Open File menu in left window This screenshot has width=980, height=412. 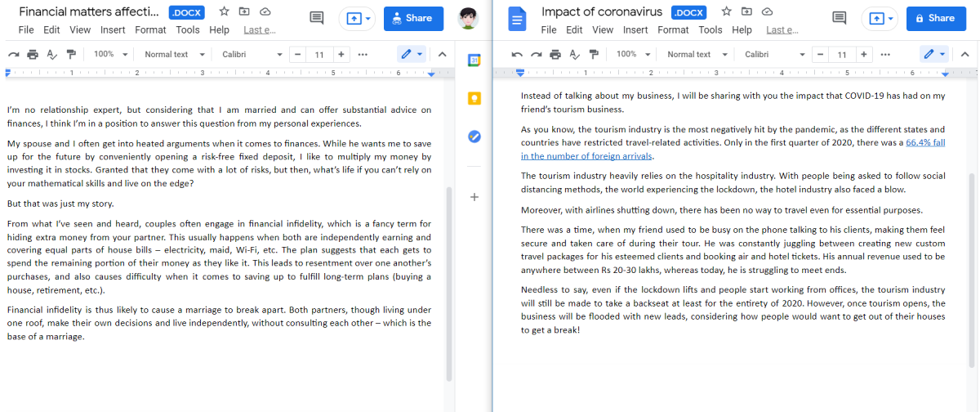point(26,29)
